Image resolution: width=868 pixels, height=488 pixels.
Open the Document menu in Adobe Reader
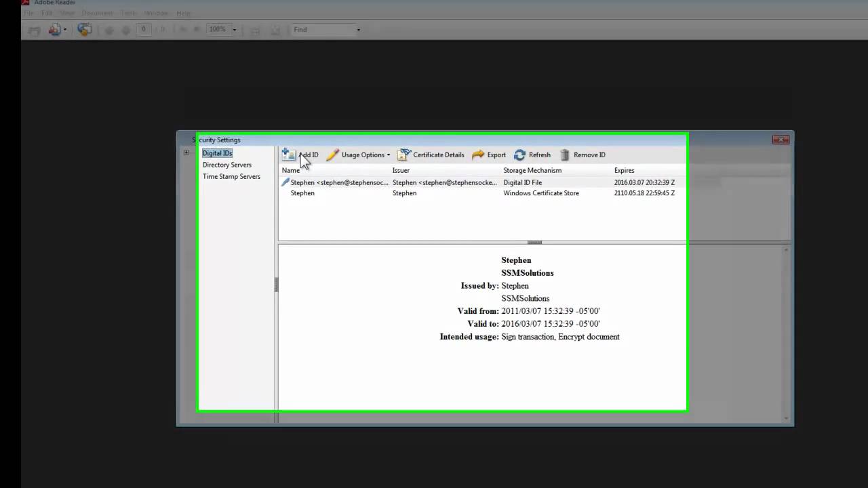97,13
